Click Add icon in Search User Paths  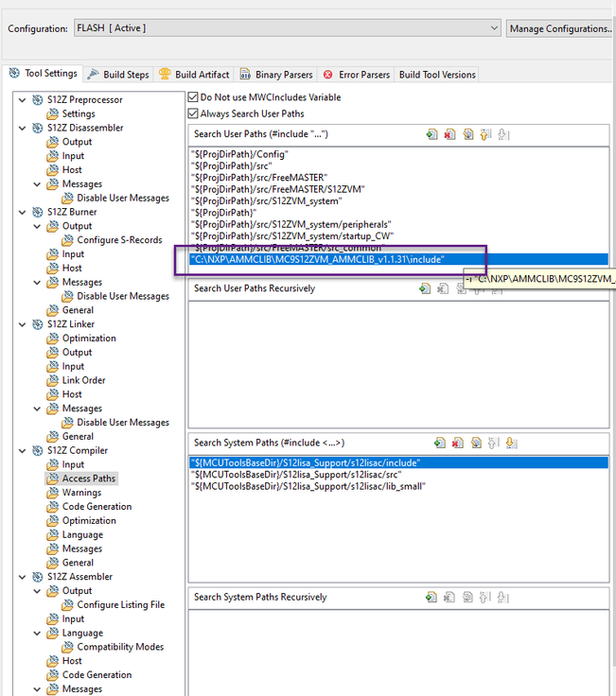pos(431,134)
